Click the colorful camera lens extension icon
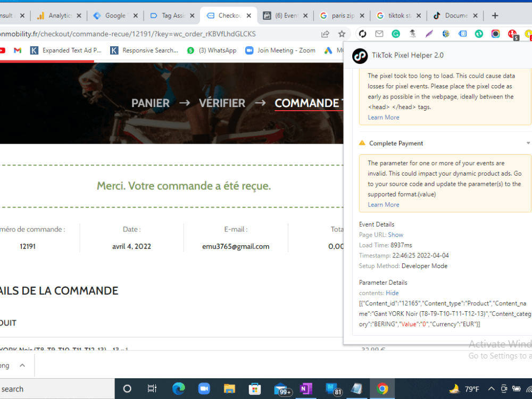 [x=495, y=34]
